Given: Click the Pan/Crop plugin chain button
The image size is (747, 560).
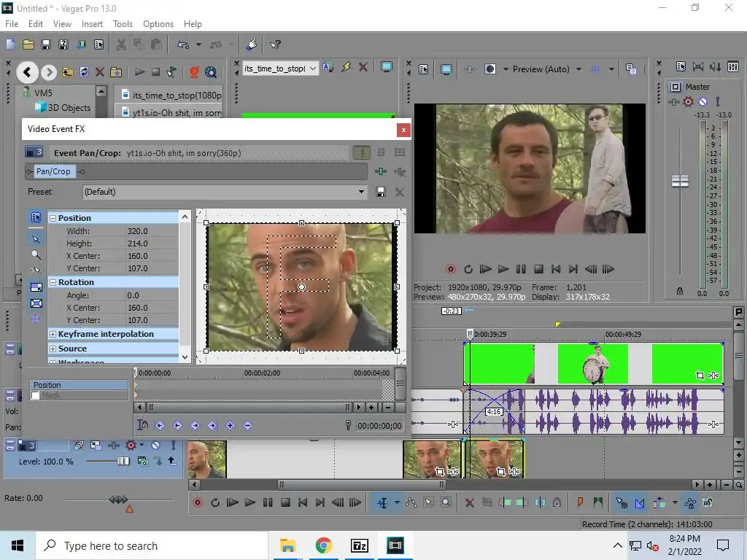Looking at the screenshot, I should pos(53,171).
